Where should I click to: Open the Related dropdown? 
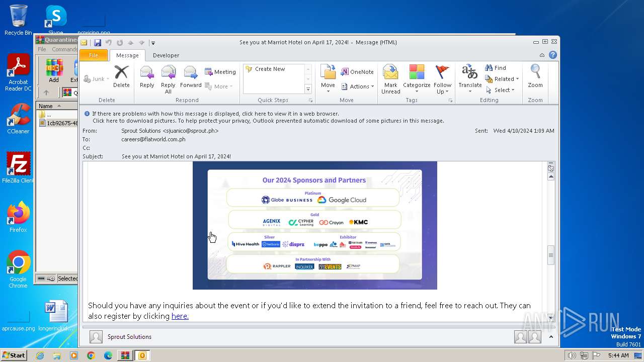[x=502, y=79]
